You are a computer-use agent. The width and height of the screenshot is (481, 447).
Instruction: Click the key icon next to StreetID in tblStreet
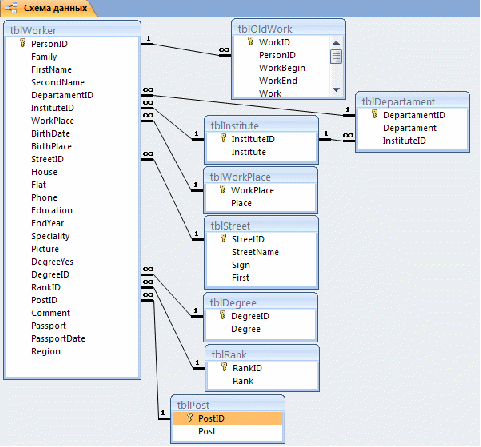point(224,238)
